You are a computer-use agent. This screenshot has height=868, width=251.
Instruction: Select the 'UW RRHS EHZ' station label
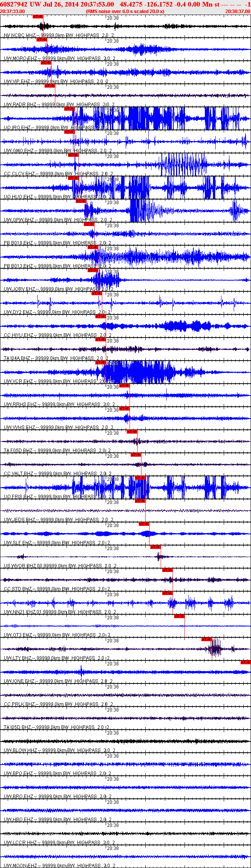[x=20, y=404]
